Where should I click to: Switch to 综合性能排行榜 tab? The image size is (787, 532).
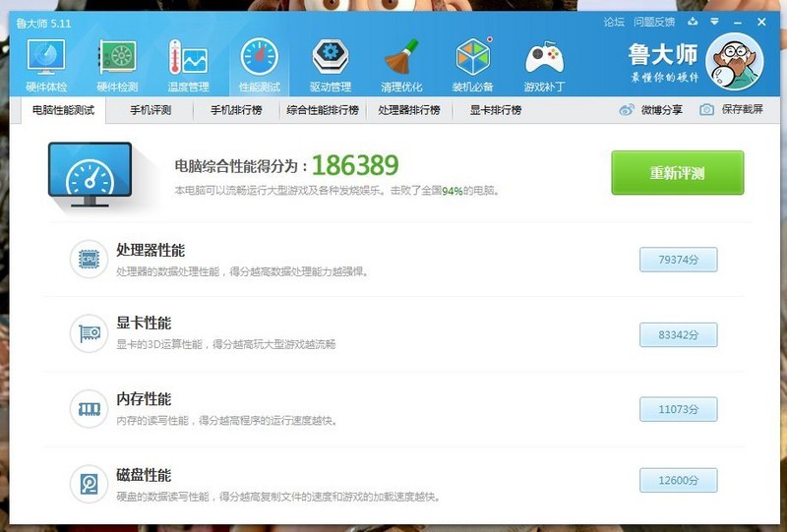pyautogui.click(x=323, y=110)
